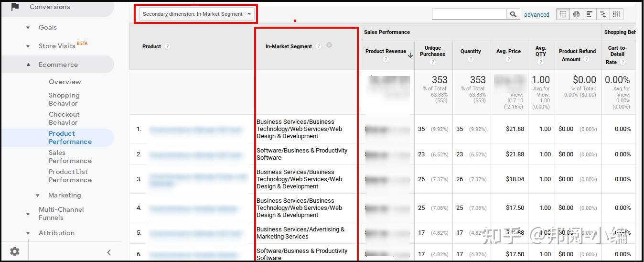Click the Sales Performance group header
Viewport: 644px width, 262px height.
point(387,32)
